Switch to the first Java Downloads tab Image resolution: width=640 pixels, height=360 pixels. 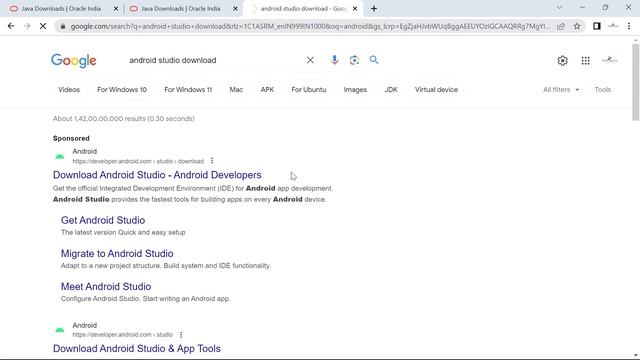[x=60, y=8]
